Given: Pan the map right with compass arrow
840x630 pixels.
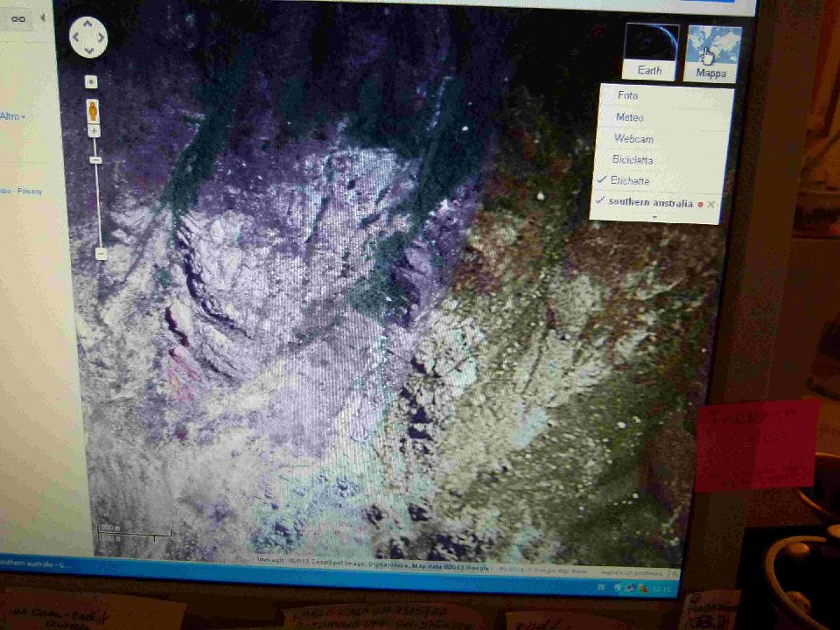Looking at the screenshot, I should (101, 38).
